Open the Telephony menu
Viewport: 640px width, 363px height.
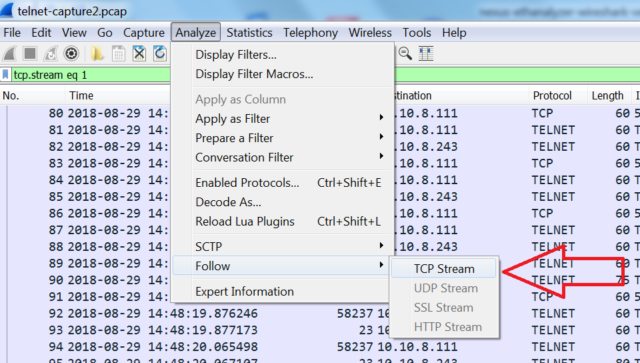click(311, 33)
